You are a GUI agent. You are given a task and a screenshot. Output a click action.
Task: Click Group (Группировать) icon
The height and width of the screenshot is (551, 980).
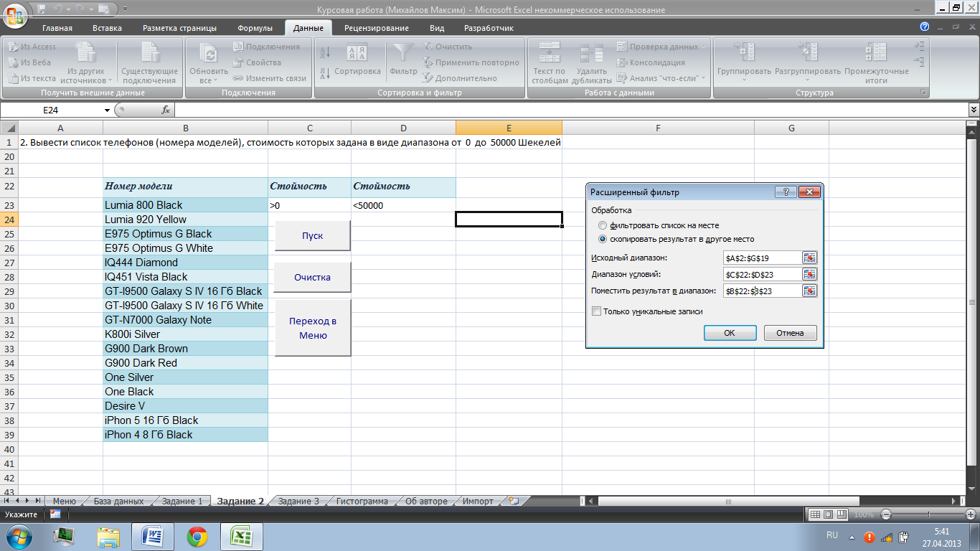pyautogui.click(x=743, y=52)
